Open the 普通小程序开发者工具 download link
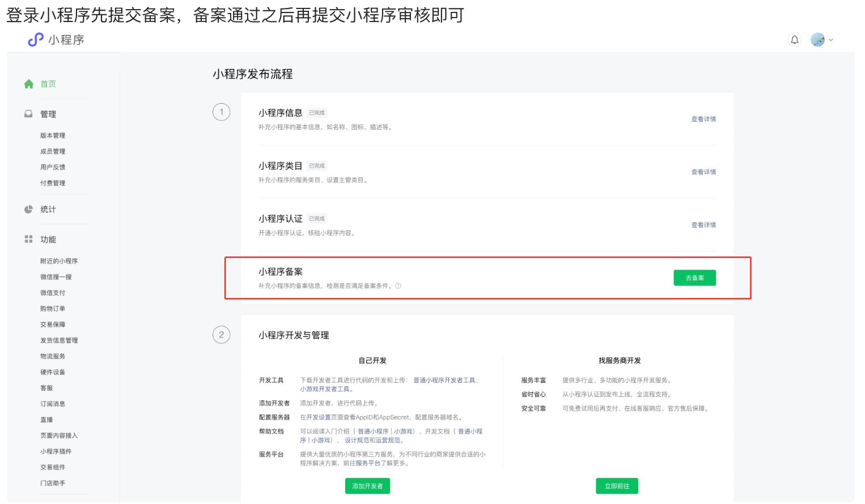The height and width of the screenshot is (504, 865). [444, 381]
